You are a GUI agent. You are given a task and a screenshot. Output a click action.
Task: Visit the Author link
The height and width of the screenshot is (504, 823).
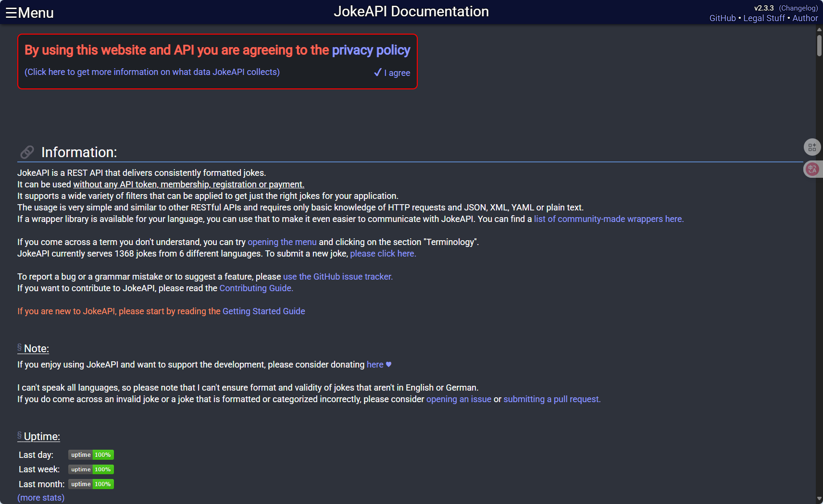(805, 18)
